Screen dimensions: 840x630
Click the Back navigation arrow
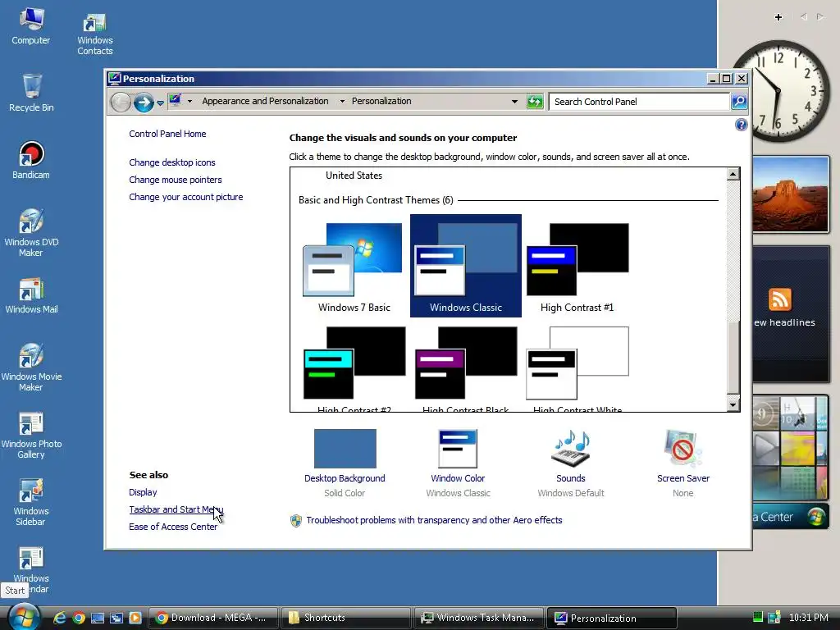tap(121, 102)
